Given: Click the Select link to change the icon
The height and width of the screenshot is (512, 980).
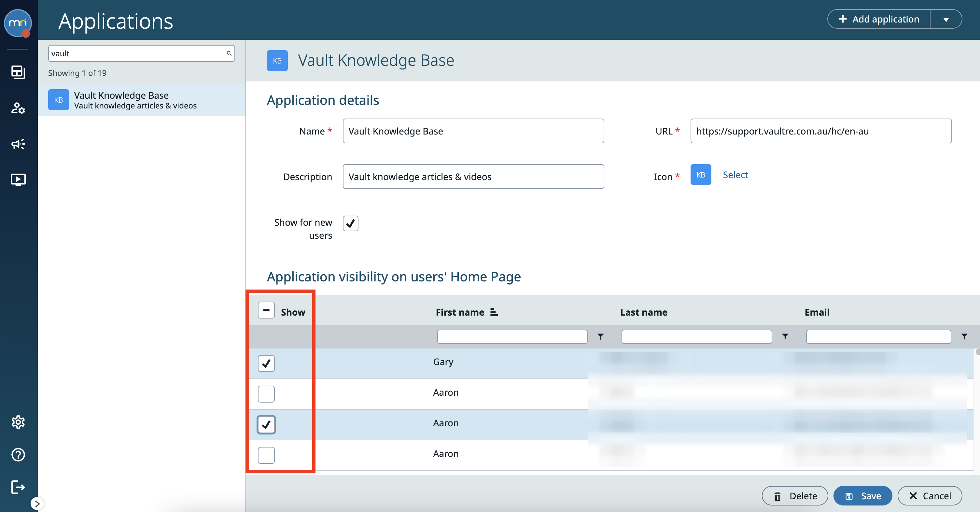Looking at the screenshot, I should [735, 175].
